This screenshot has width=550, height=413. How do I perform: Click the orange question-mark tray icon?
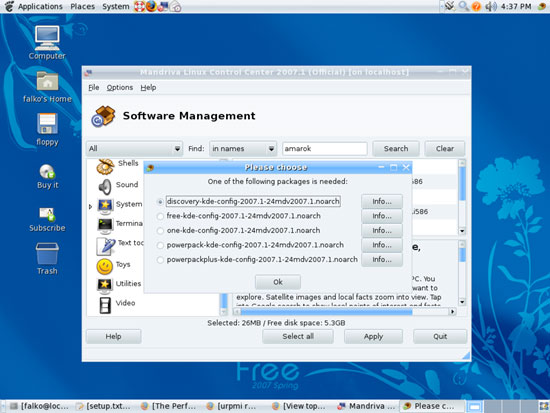coord(476,6)
